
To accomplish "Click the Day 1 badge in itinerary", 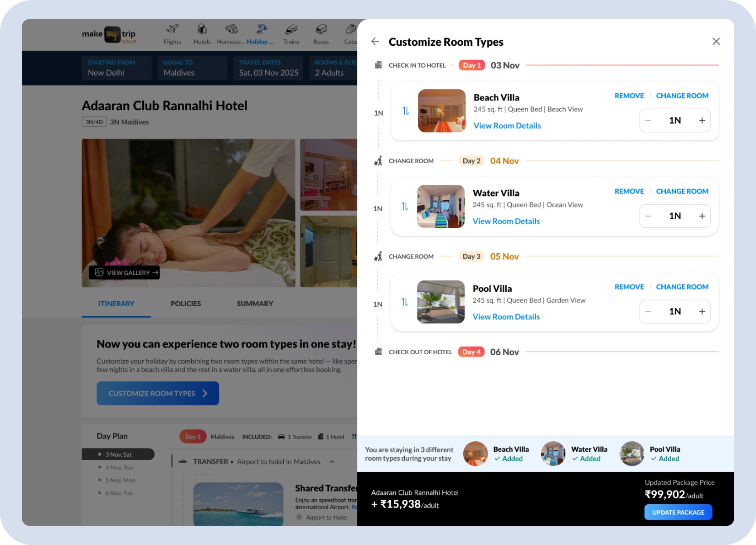I will (x=193, y=437).
